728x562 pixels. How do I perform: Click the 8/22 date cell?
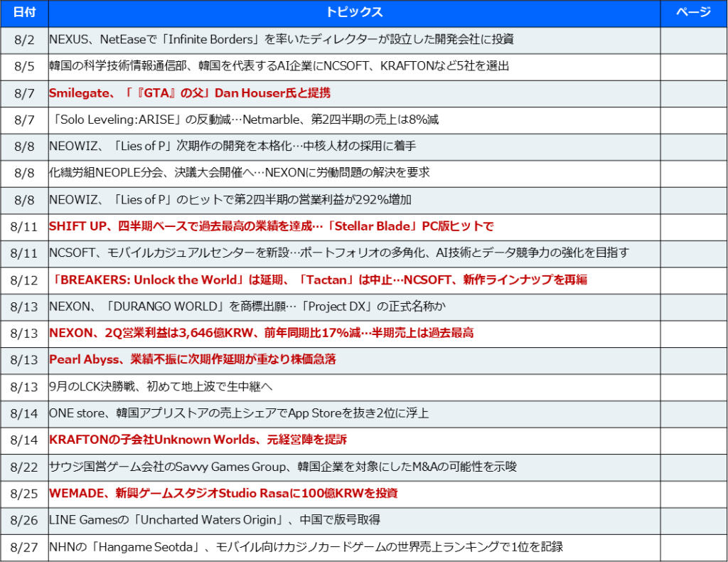(x=24, y=467)
